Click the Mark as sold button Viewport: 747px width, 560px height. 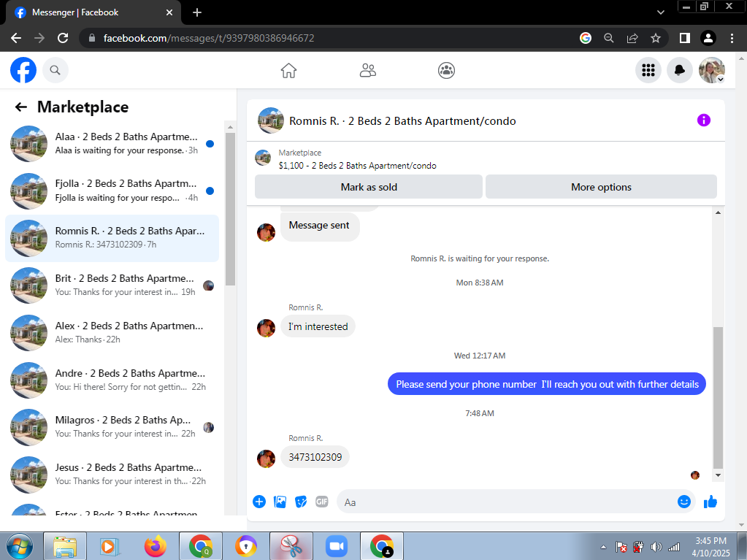point(369,187)
